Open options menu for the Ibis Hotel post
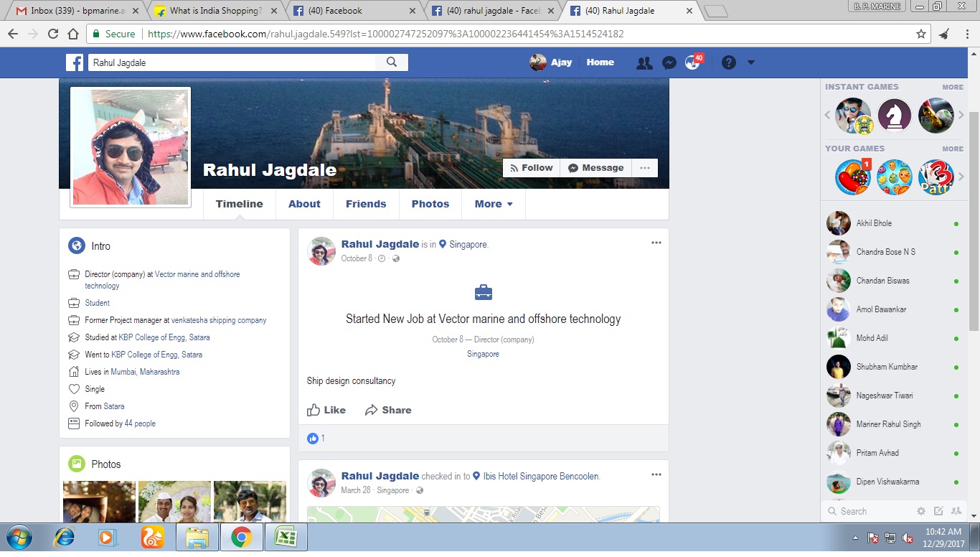Screen dimensions: 980x557 tap(656, 474)
